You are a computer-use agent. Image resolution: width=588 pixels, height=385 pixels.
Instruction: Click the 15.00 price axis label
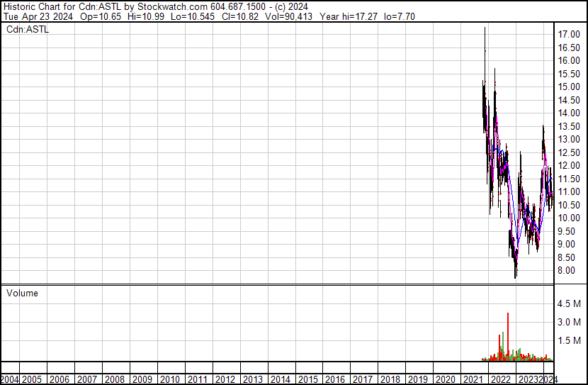coord(570,87)
